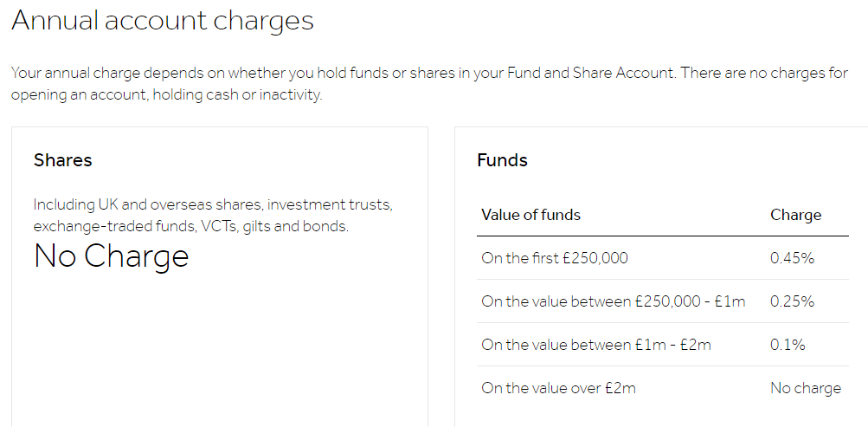Click the line ending "holding cash or inactivity."
This screenshot has width=868, height=427.
pyautogui.click(x=166, y=95)
